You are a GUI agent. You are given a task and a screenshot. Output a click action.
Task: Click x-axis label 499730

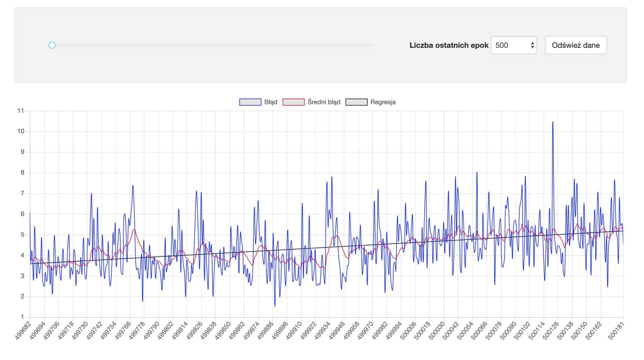click(80, 331)
